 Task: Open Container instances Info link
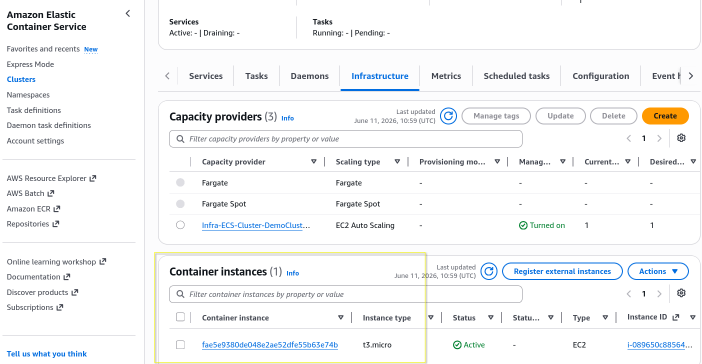coord(292,273)
